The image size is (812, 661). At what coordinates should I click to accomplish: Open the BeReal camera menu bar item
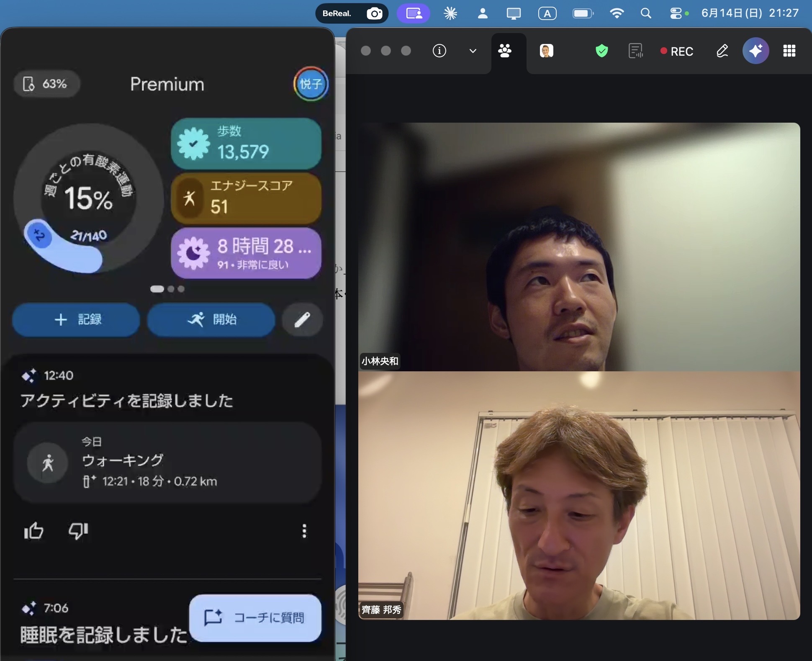click(352, 13)
